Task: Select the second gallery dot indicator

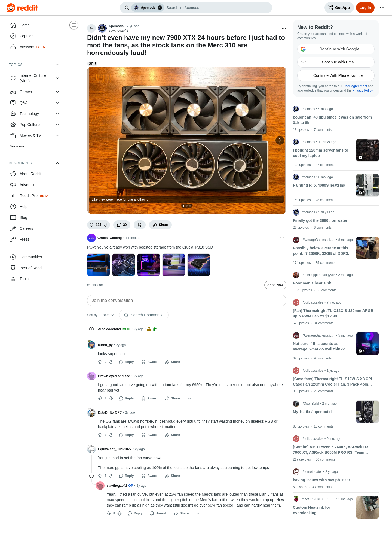Action: [x=187, y=206]
